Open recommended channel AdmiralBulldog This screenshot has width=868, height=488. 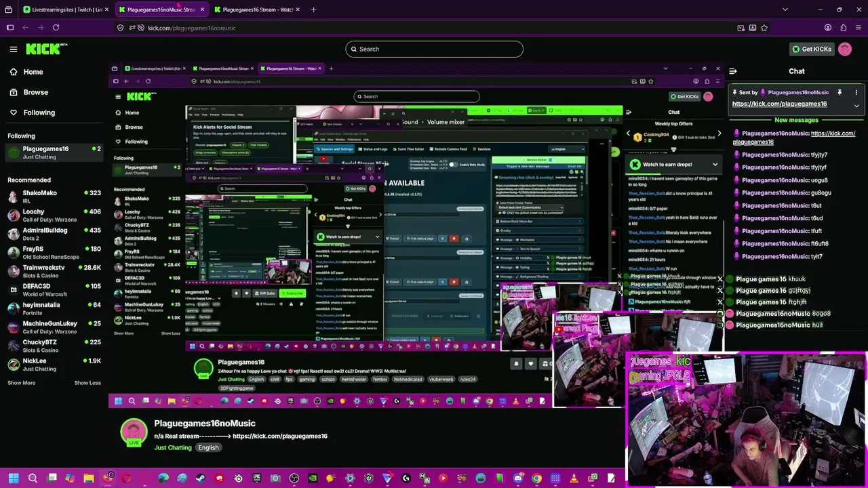[54, 234]
